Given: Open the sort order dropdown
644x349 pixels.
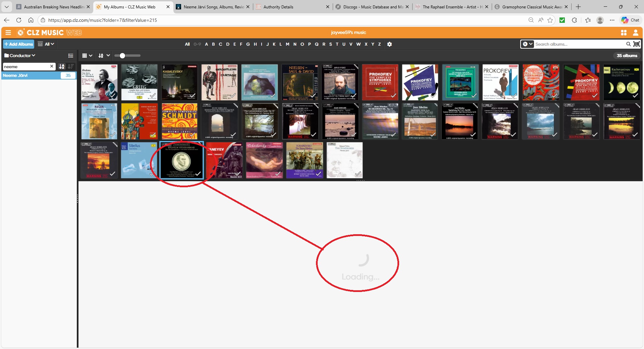Looking at the screenshot, I should 104,56.
